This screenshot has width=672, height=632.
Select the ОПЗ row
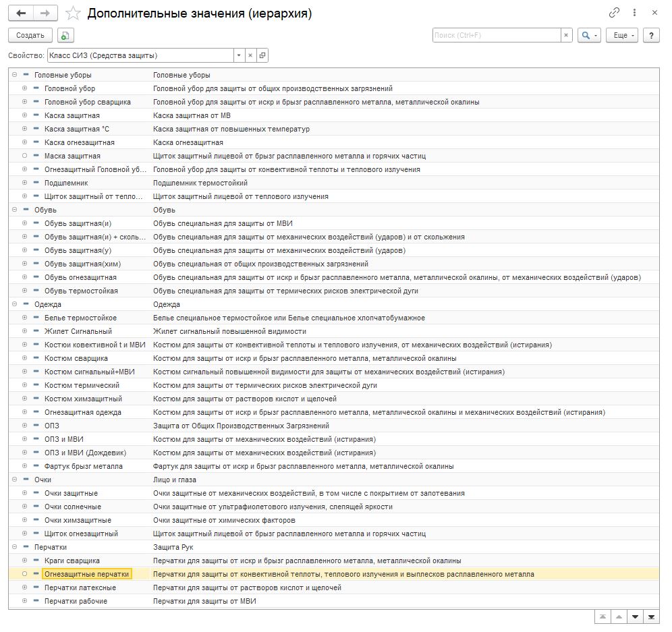pos(333,426)
